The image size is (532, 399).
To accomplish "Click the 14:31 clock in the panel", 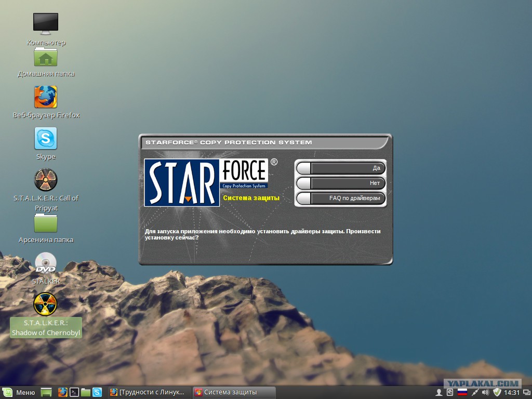I will coord(512,393).
